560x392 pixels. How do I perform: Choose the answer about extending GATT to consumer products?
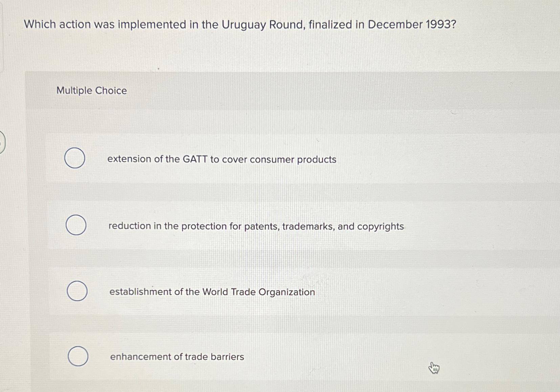point(221,159)
